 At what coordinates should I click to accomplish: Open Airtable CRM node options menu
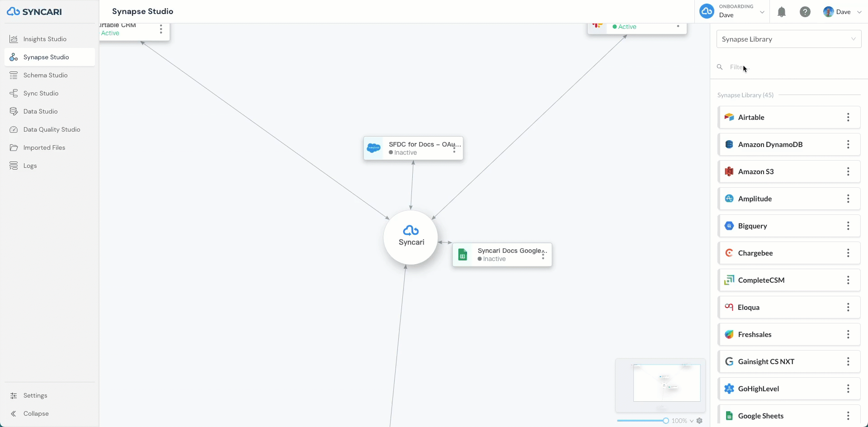pyautogui.click(x=161, y=29)
